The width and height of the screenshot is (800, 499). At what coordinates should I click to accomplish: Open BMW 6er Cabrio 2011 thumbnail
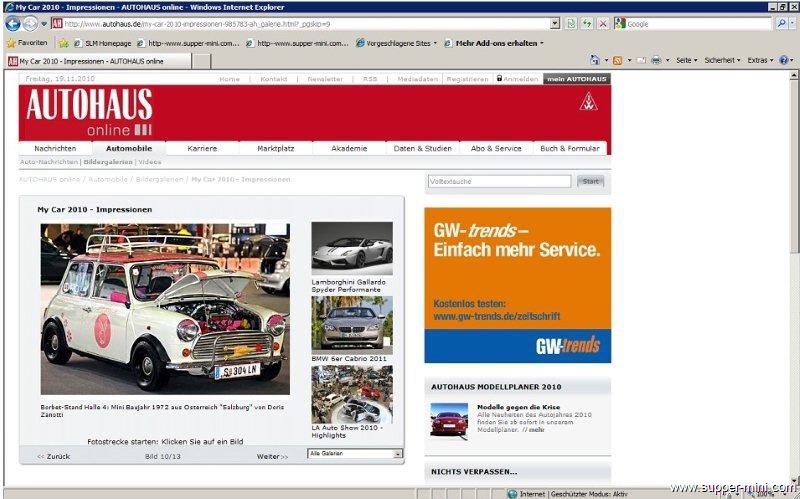352,325
